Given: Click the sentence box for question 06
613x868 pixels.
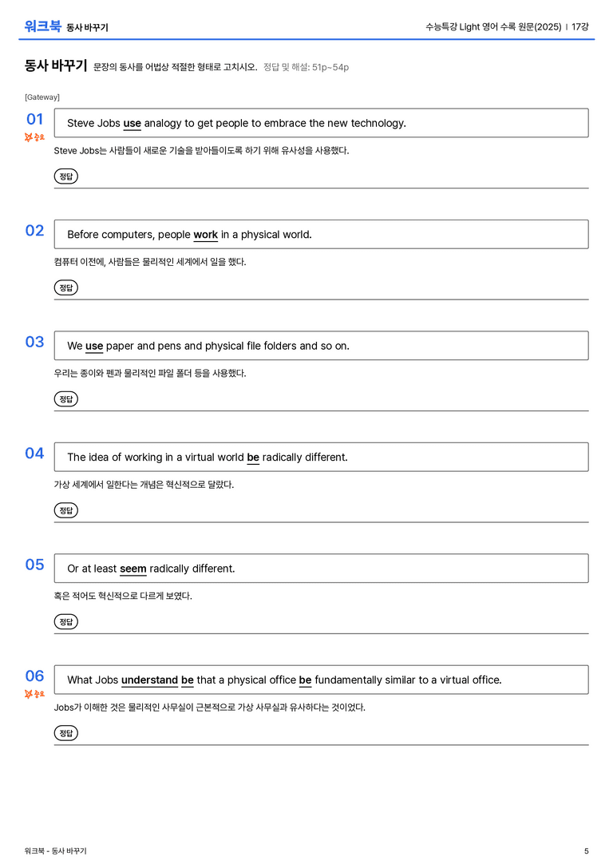Looking at the screenshot, I should pos(321,680).
